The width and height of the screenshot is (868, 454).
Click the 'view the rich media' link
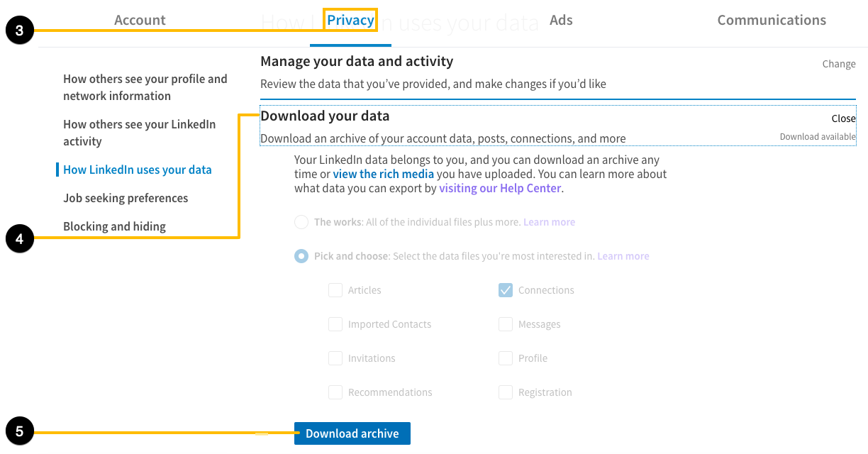point(383,174)
